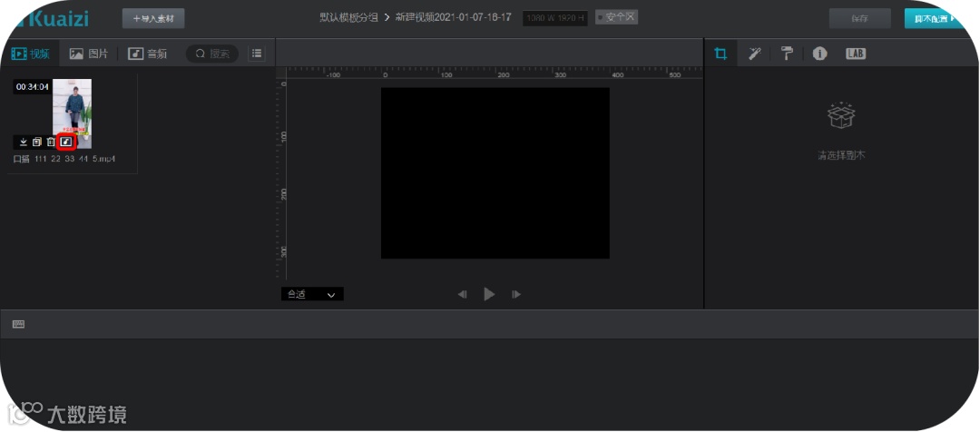Open 脚本配置 script configuration button

(x=936, y=19)
